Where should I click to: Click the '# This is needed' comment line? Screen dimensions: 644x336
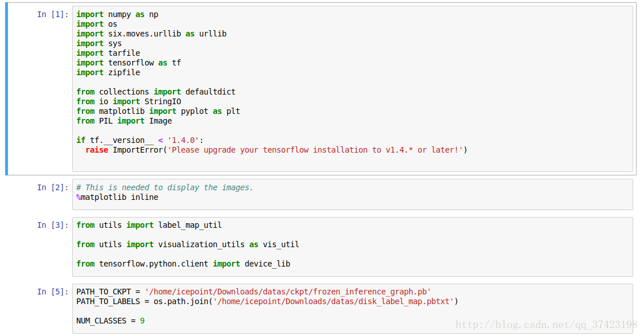pos(164,187)
